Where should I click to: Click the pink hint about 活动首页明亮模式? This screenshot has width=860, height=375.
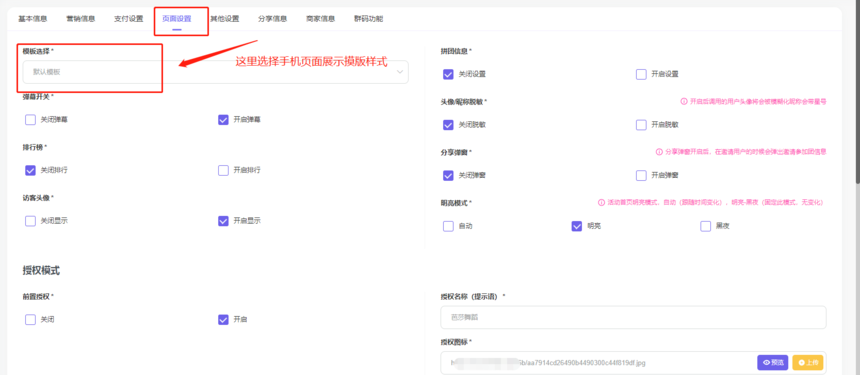click(715, 202)
